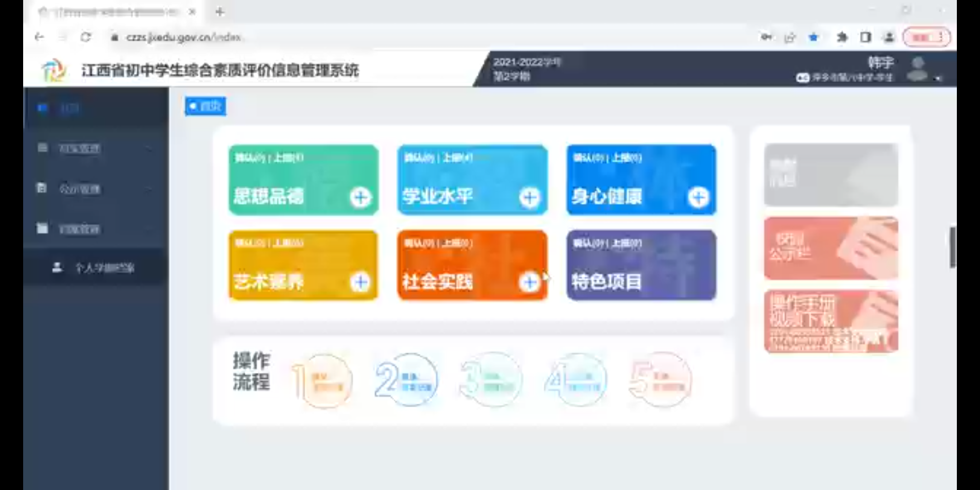
Task: Open the 艺术素养 card title
Action: [x=269, y=282]
